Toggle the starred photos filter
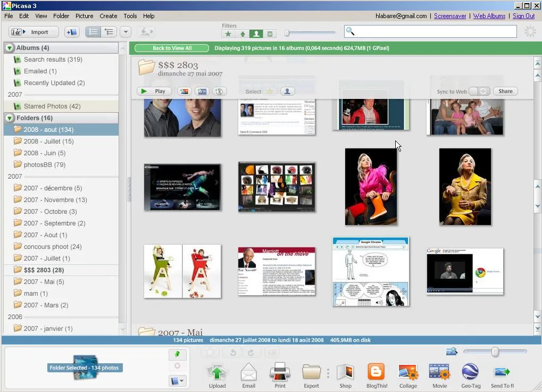542x392 pixels. click(x=228, y=34)
